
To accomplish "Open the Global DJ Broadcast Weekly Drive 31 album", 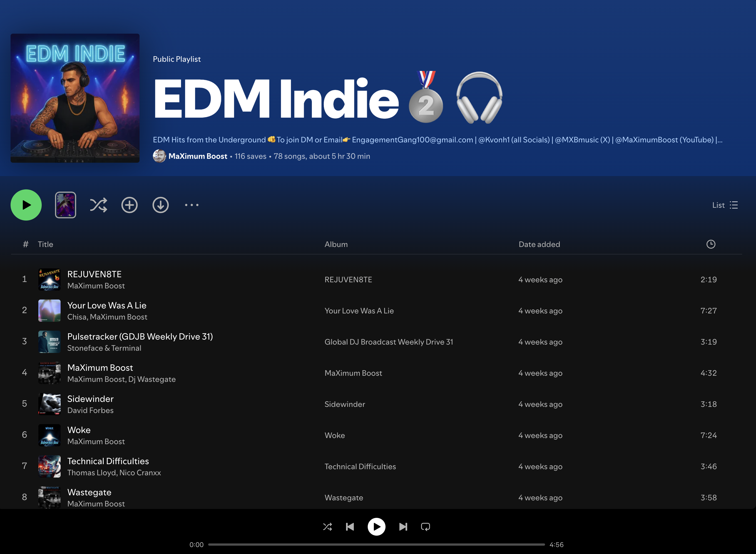I will [388, 342].
